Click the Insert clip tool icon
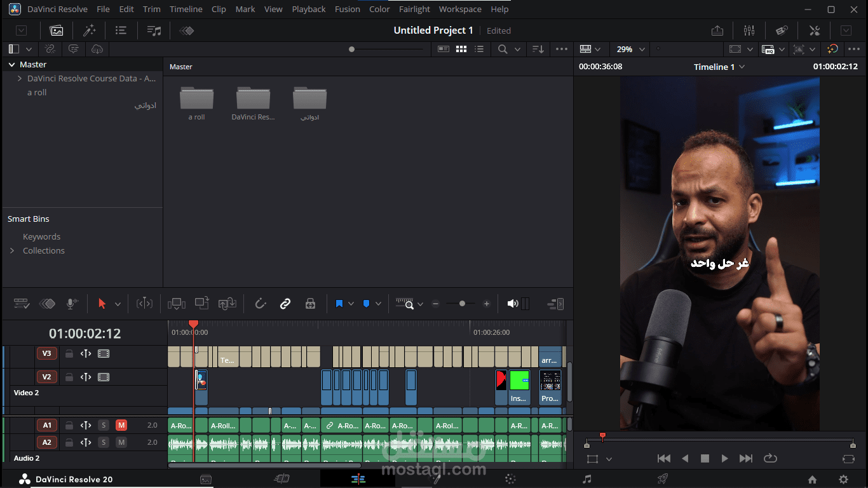The width and height of the screenshot is (868, 488). click(177, 304)
